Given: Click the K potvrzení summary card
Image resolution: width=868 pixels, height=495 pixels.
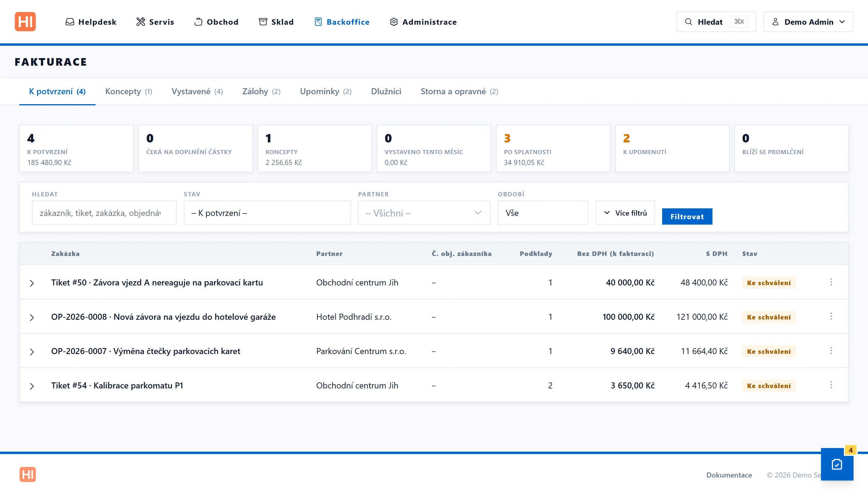Looking at the screenshot, I should (76, 148).
